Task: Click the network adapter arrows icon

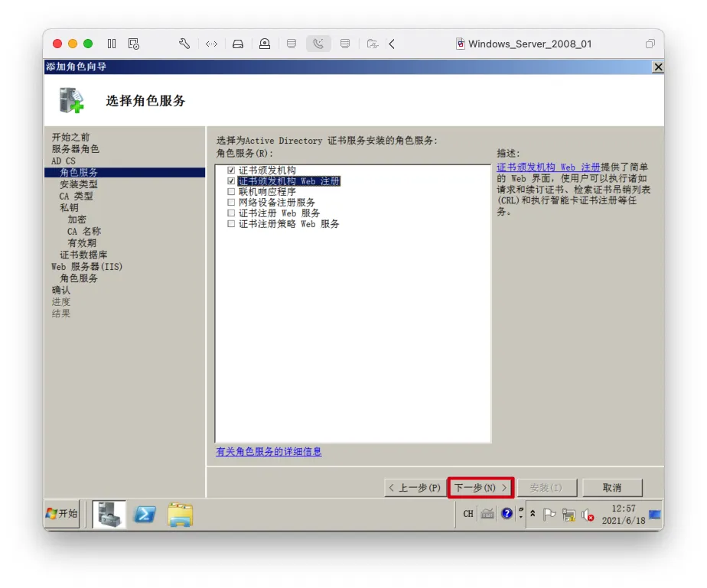Action: (211, 44)
